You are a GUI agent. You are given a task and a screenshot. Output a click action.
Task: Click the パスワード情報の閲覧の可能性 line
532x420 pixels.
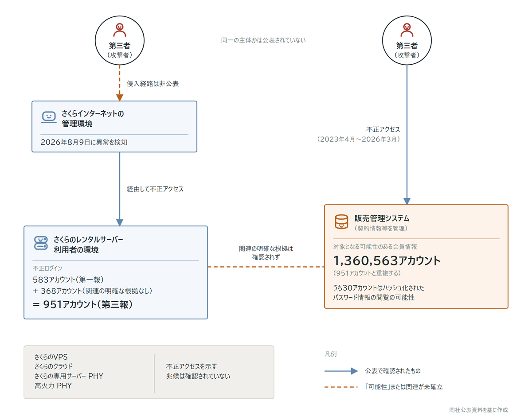pos(374,297)
